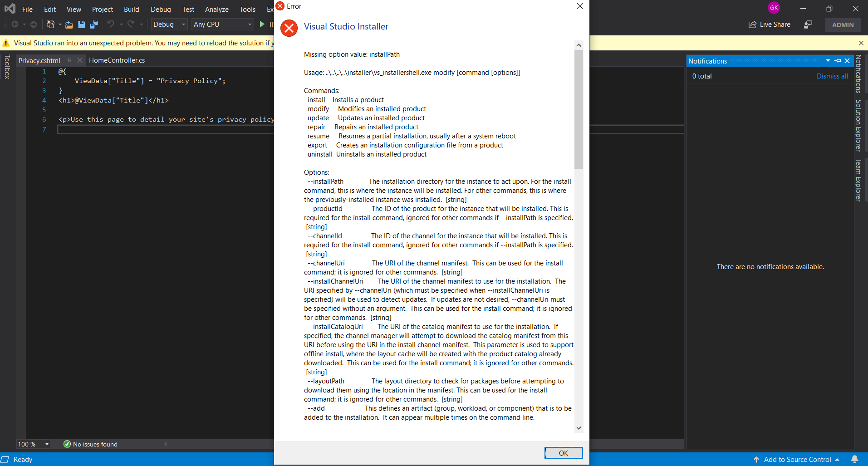Start debugging with the green play icon
868x466 pixels.
pyautogui.click(x=262, y=25)
